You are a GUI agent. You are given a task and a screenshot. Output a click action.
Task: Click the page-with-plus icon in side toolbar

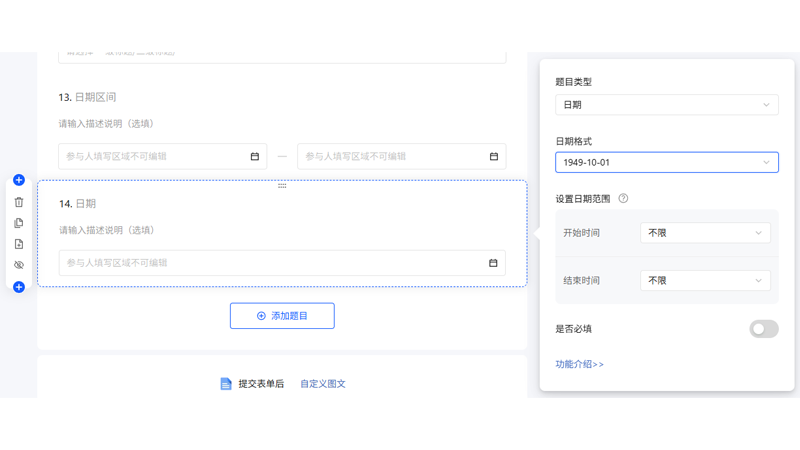pyautogui.click(x=18, y=244)
